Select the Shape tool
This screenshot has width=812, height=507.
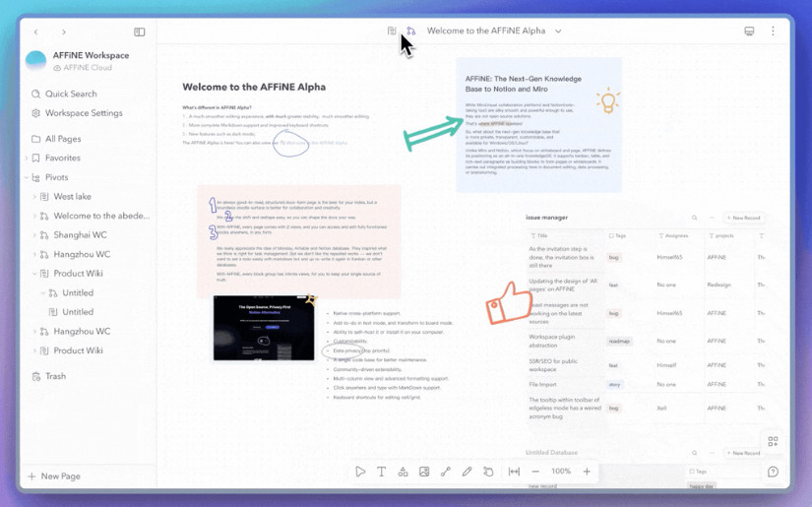403,472
